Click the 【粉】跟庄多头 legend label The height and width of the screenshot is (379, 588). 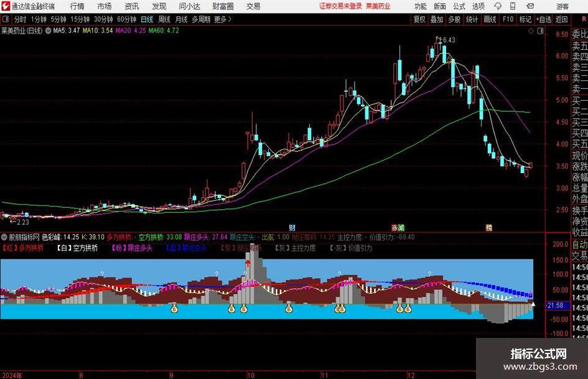(x=132, y=248)
